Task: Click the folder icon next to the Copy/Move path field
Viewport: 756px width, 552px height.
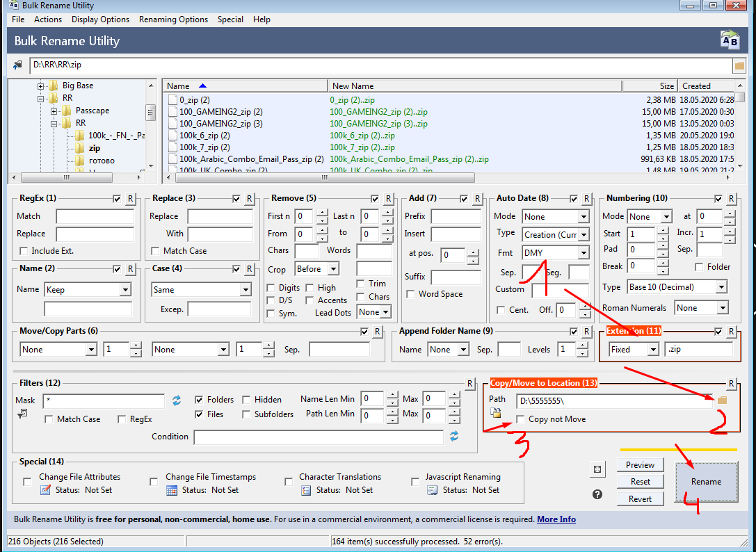Action: (722, 400)
